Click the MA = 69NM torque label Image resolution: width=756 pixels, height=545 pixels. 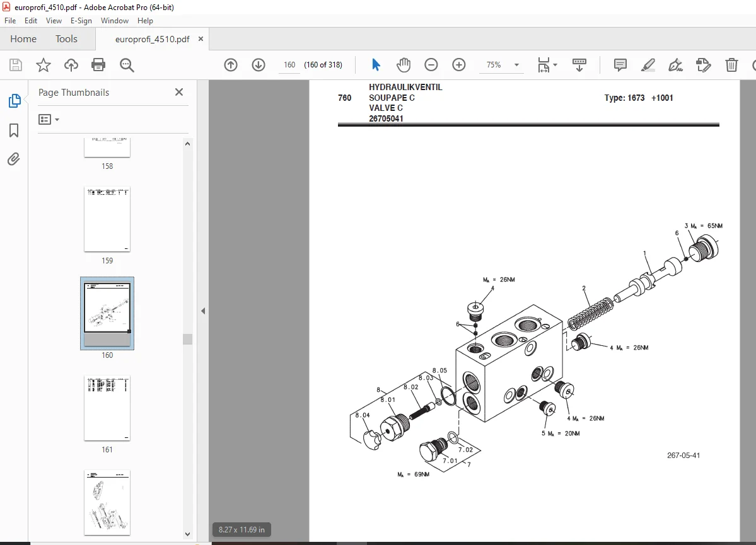[413, 474]
